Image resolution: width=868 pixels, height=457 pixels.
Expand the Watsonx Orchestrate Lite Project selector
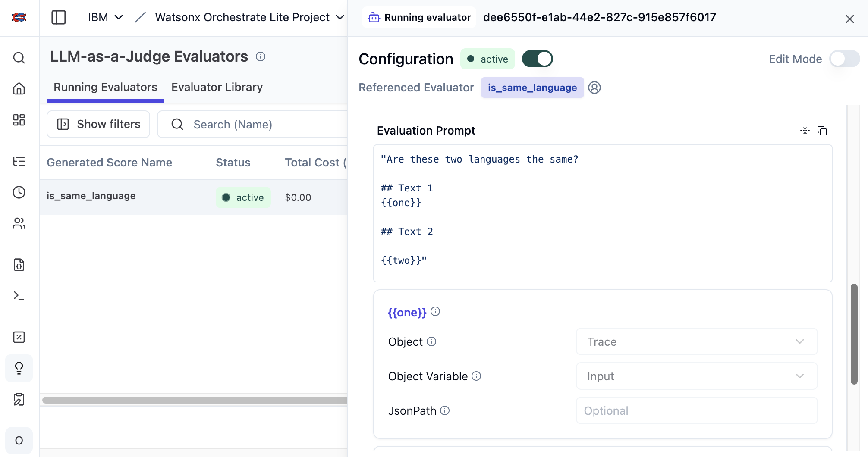click(249, 17)
